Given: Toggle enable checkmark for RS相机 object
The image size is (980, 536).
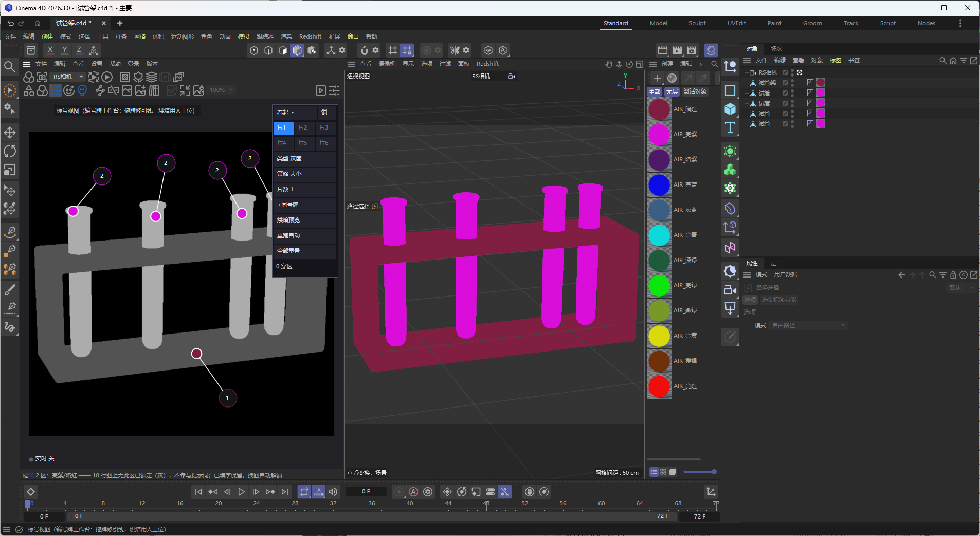Looking at the screenshot, I should [x=785, y=72].
